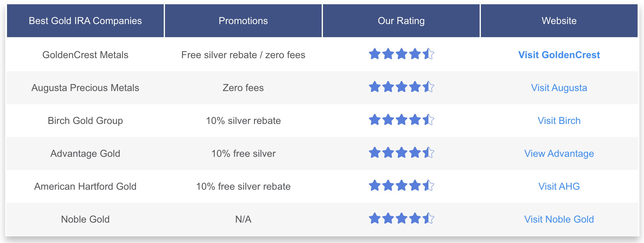Viewport: 644px width, 243px height.
Task: Click Augusta Precious Metals star rating
Action: click(x=401, y=87)
